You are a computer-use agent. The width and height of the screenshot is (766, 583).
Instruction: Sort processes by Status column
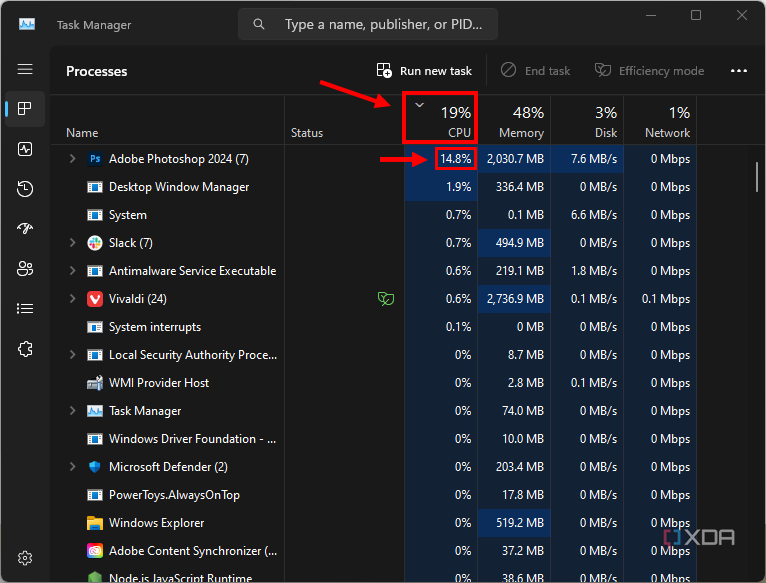(344, 120)
